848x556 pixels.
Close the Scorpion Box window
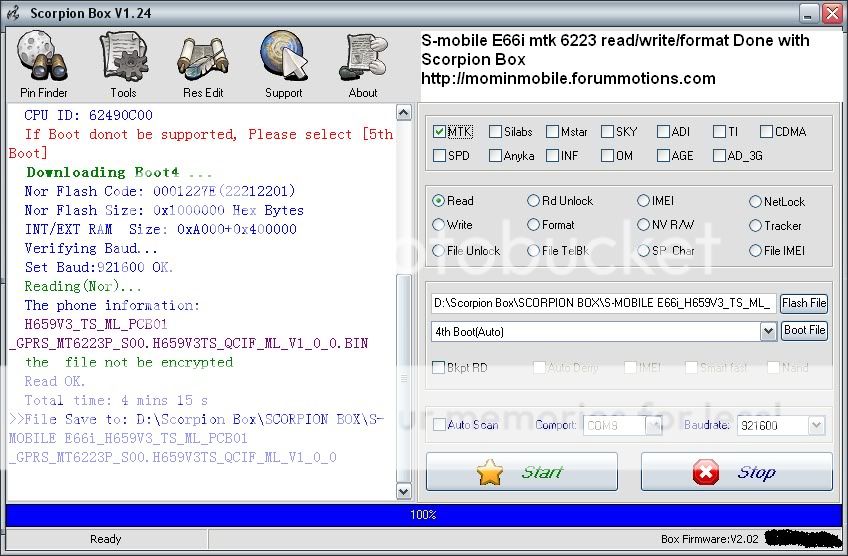pyautogui.click(x=832, y=14)
